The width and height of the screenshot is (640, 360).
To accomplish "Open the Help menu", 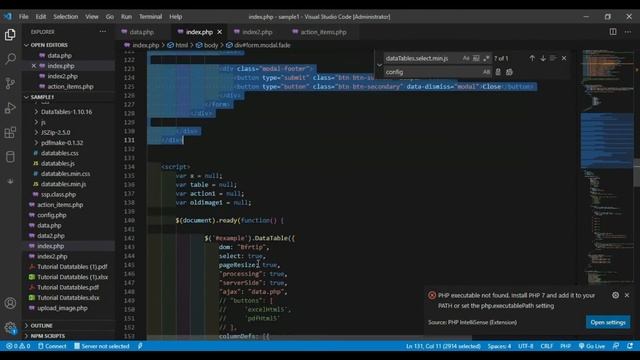I will (176, 17).
